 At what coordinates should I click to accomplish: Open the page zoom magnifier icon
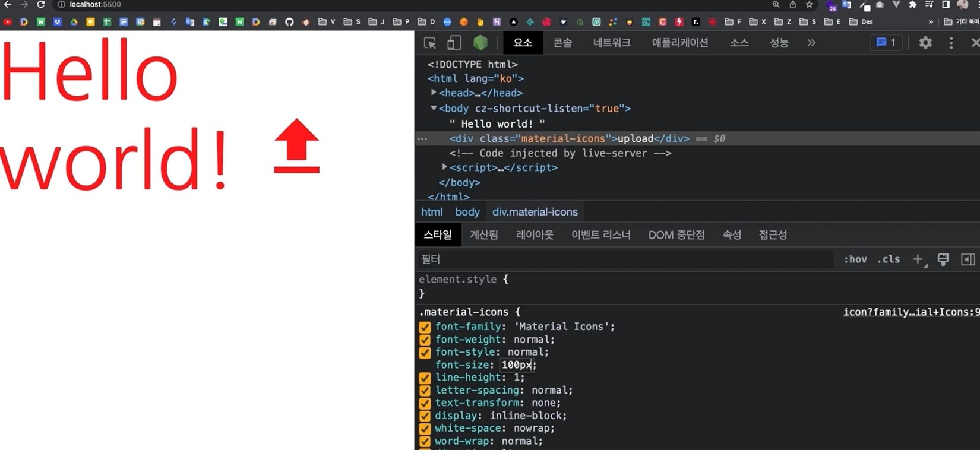click(776, 5)
